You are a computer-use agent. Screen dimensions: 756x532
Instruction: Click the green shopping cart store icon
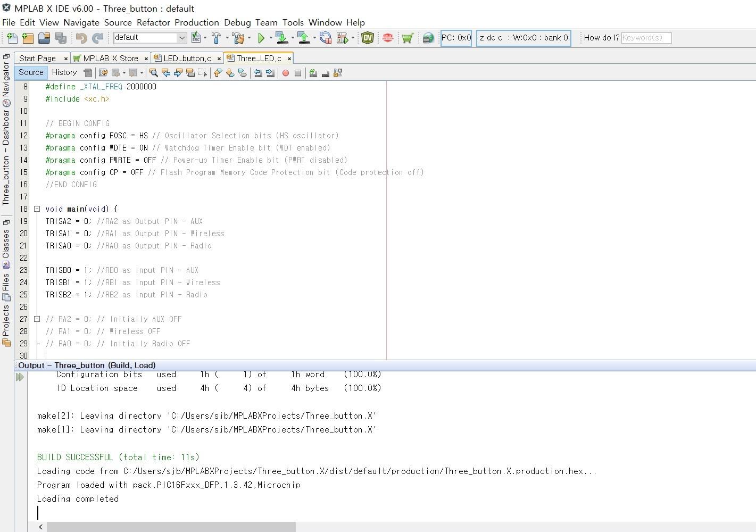coord(408,38)
